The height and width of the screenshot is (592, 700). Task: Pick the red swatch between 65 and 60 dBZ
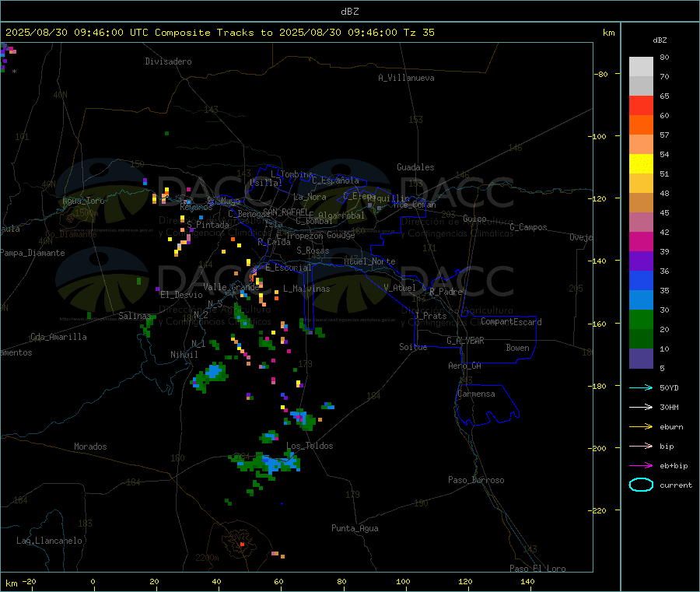tap(641, 106)
